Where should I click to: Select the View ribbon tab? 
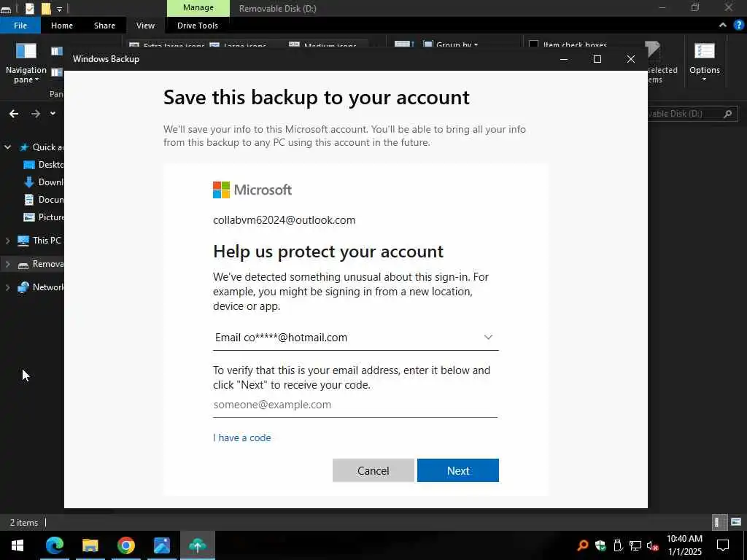pos(145,26)
